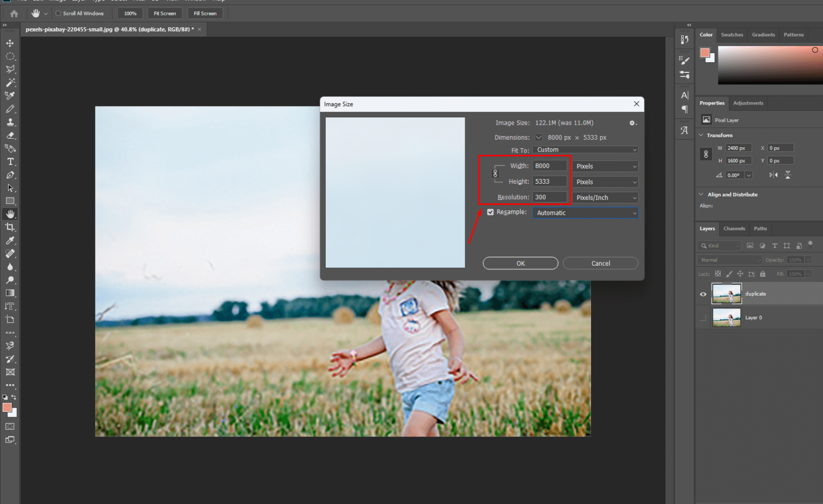Select the Zoom tool
Viewport: 823px width, 504px height.
coord(10,280)
